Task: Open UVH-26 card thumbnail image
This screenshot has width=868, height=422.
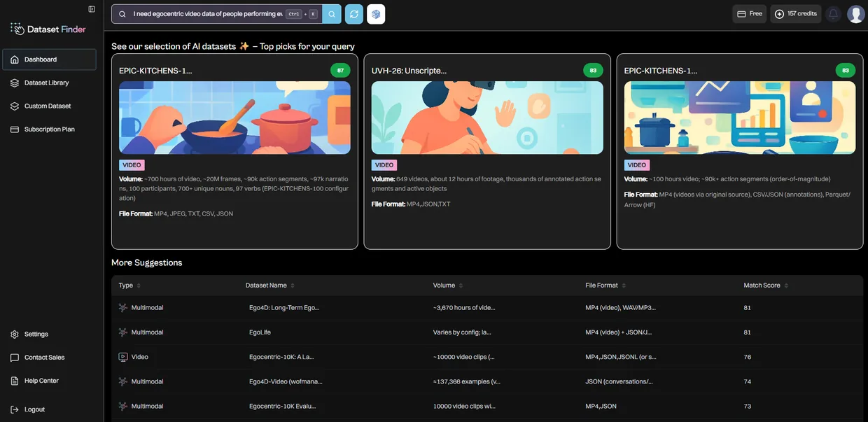Action: (487, 118)
